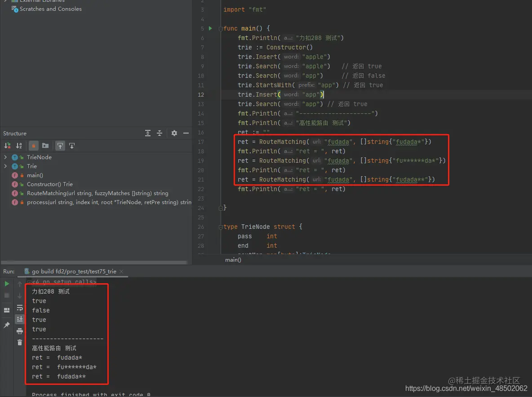Image resolution: width=532 pixels, height=397 pixels.
Task: Click the main() breadcrumb under the editor
Action: 233,260
